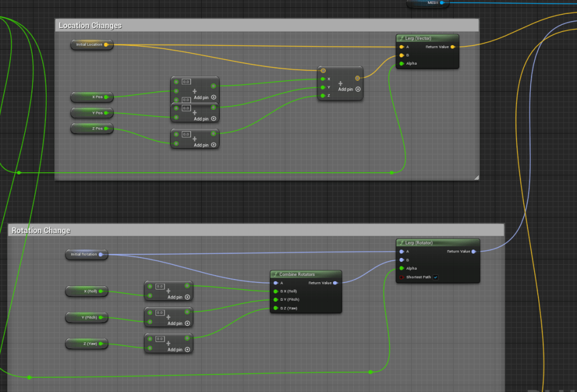
Task: Click the Lerp (Rotator) Alpha input pin
Action: coord(401,269)
